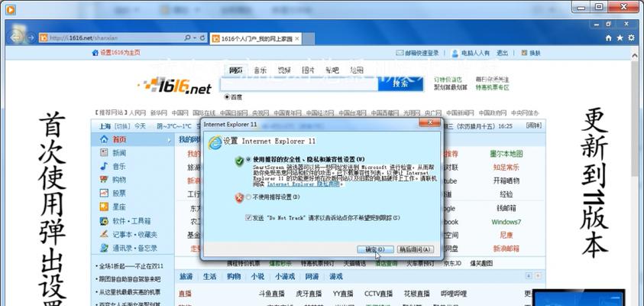Open the 京东JD link
This screenshot has height=306, width=644.
click(x=452, y=263)
